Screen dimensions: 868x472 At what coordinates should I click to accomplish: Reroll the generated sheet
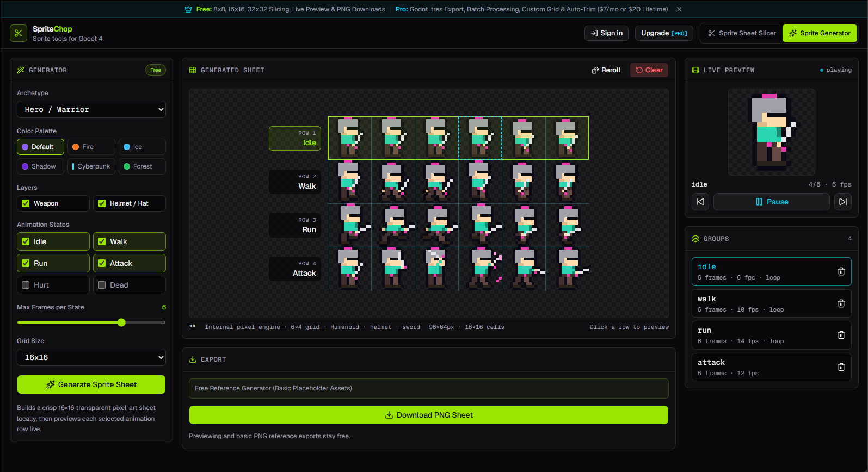(606, 70)
